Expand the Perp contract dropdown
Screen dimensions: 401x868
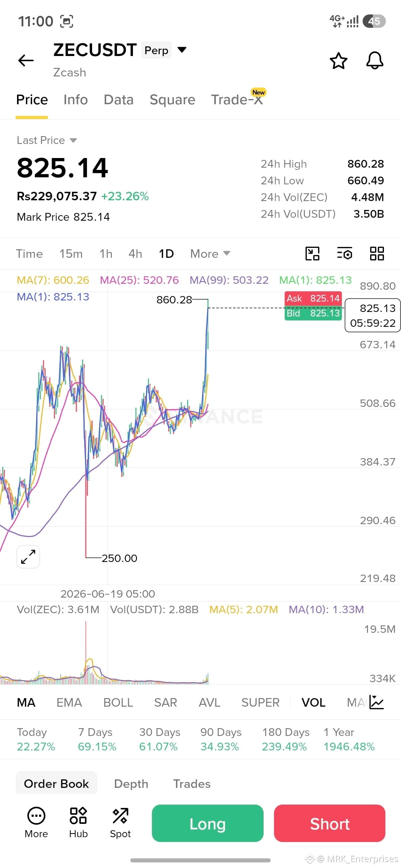[x=182, y=50]
